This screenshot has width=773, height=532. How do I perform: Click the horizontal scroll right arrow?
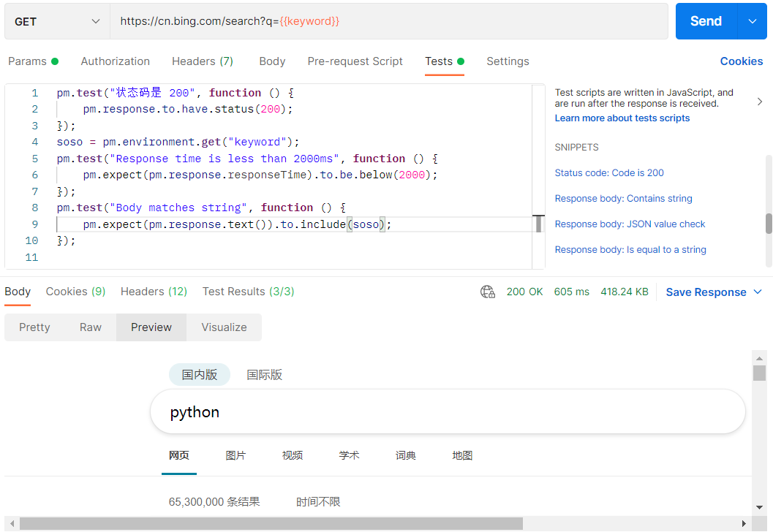pyautogui.click(x=744, y=524)
